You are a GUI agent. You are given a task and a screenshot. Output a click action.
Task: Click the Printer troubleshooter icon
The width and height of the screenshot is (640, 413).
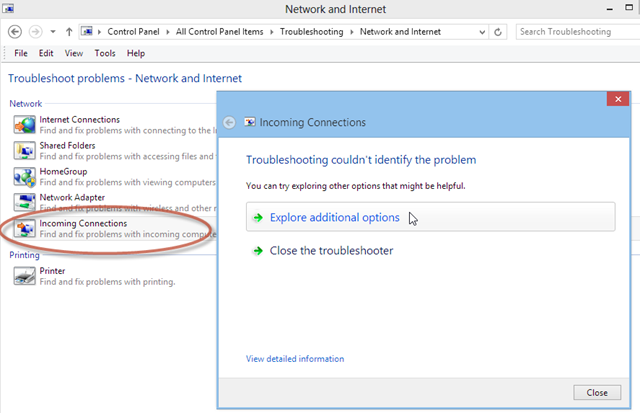pyautogui.click(x=24, y=276)
